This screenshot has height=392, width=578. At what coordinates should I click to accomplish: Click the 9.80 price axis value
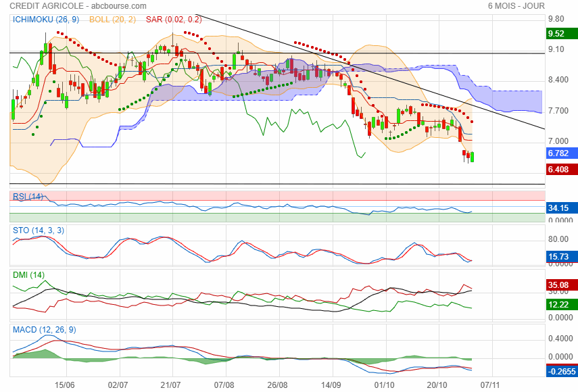pyautogui.click(x=556, y=19)
